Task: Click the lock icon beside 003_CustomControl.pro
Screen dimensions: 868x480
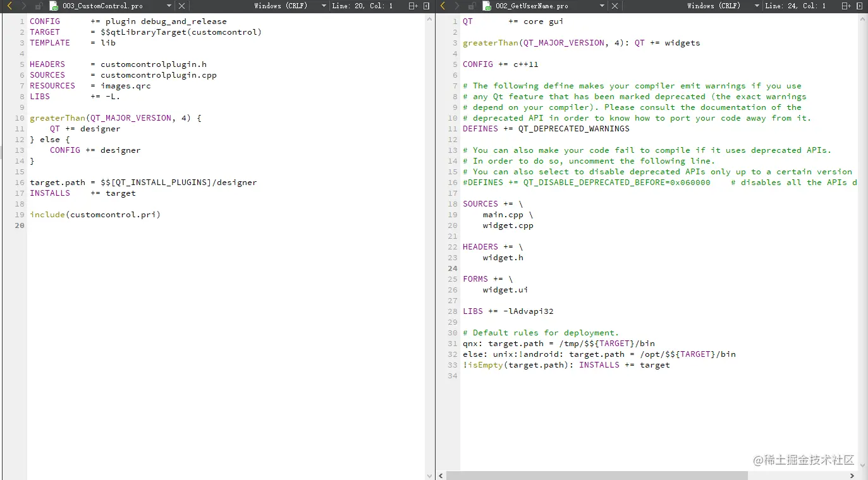Action: coord(39,6)
